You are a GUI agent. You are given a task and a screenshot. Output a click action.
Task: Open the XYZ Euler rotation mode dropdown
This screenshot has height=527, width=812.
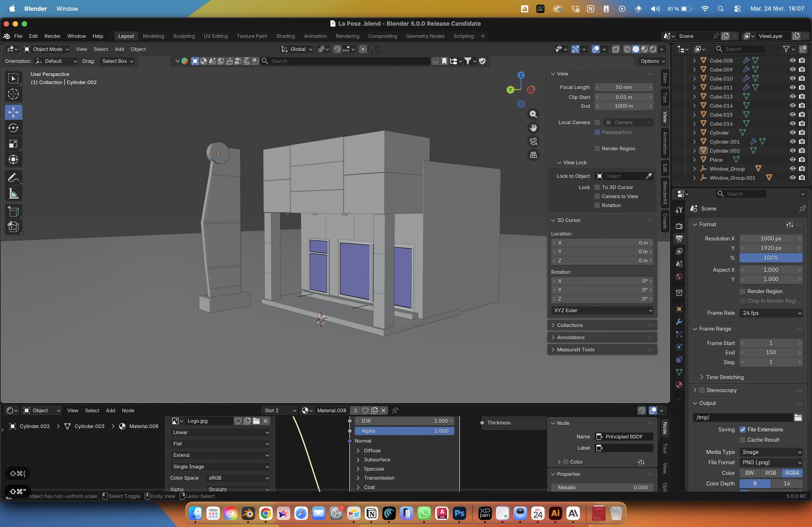(x=603, y=310)
